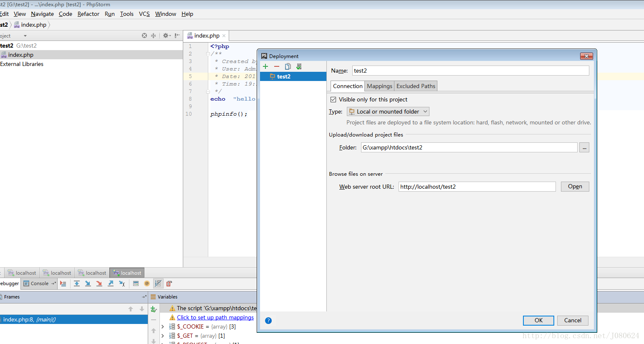The width and height of the screenshot is (644, 344).
Task: Click the phpinfo(); line in the editor
Action: click(229, 114)
